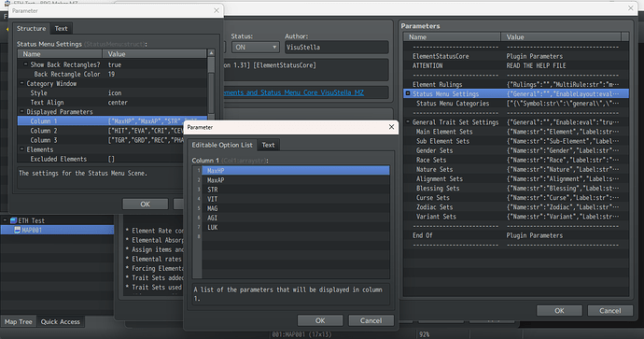The width and height of the screenshot is (644, 339).
Task: Close the Status Menu Settings Parameter dialog
Action: click(217, 10)
